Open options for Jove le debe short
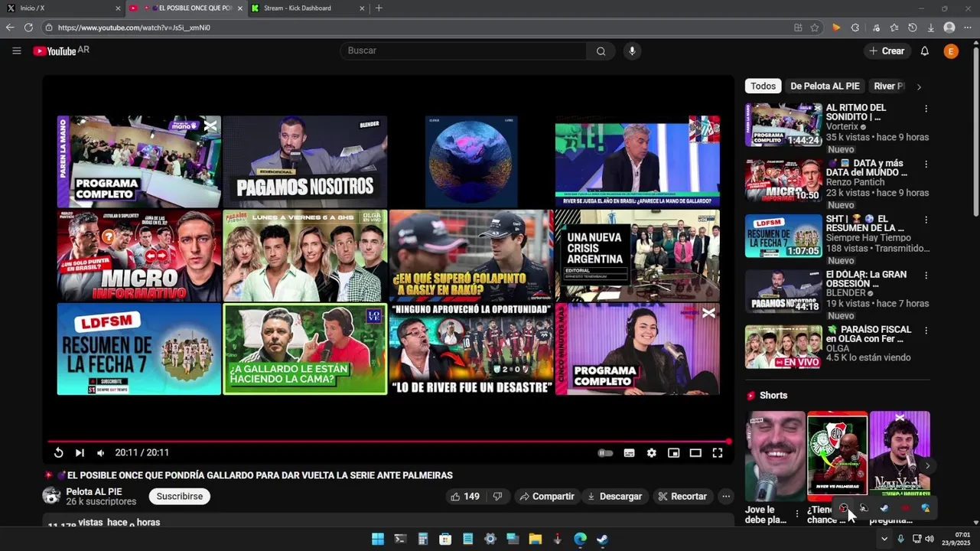Viewport: 980px width, 551px height. tap(796, 514)
